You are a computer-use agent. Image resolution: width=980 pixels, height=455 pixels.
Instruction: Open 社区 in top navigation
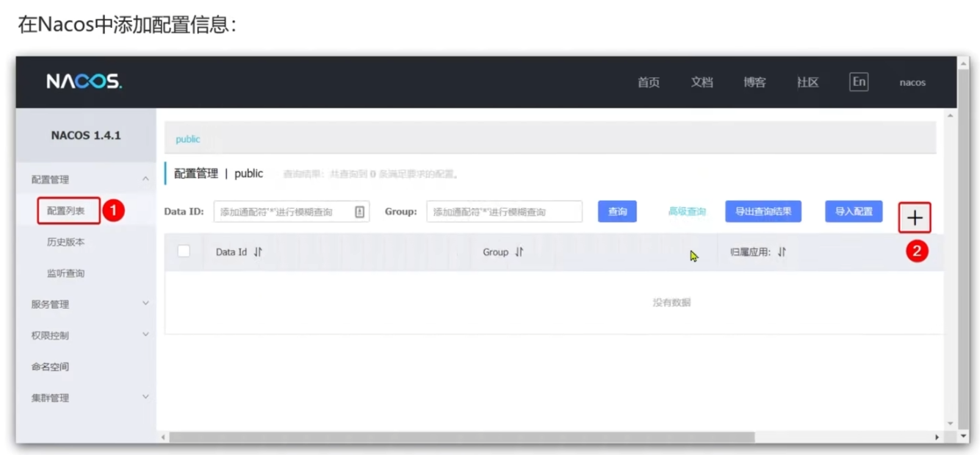coord(808,82)
